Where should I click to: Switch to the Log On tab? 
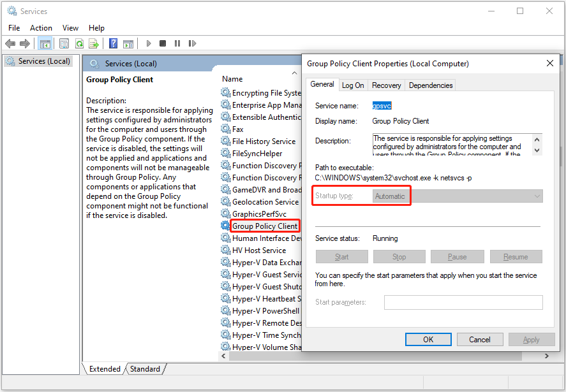(x=353, y=85)
